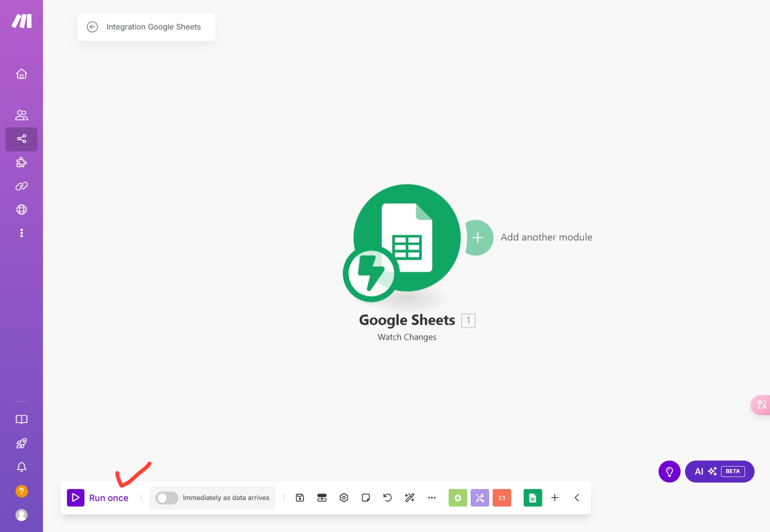
Task: Open the lightbulb Explain flow button
Action: (x=670, y=472)
